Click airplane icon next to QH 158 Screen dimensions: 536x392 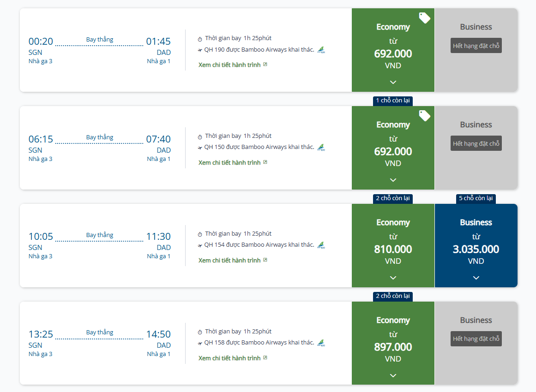click(x=200, y=343)
